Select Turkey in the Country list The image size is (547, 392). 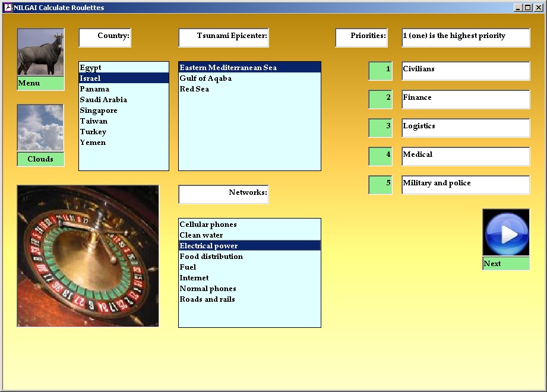93,132
